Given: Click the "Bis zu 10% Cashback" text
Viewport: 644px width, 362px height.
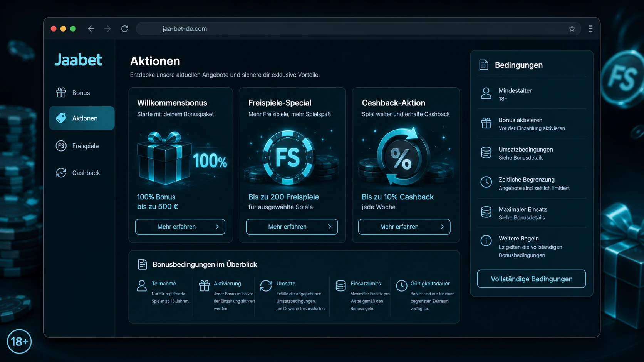Looking at the screenshot, I should tap(397, 197).
